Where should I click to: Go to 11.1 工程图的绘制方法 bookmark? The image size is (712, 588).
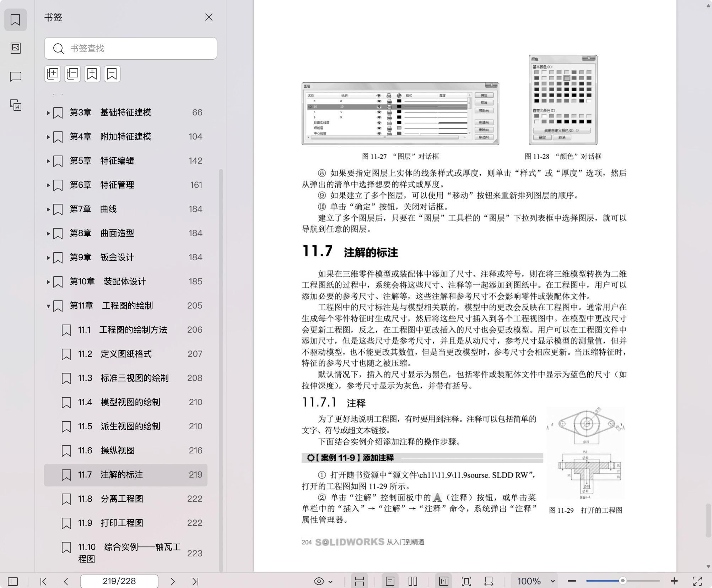click(x=126, y=330)
